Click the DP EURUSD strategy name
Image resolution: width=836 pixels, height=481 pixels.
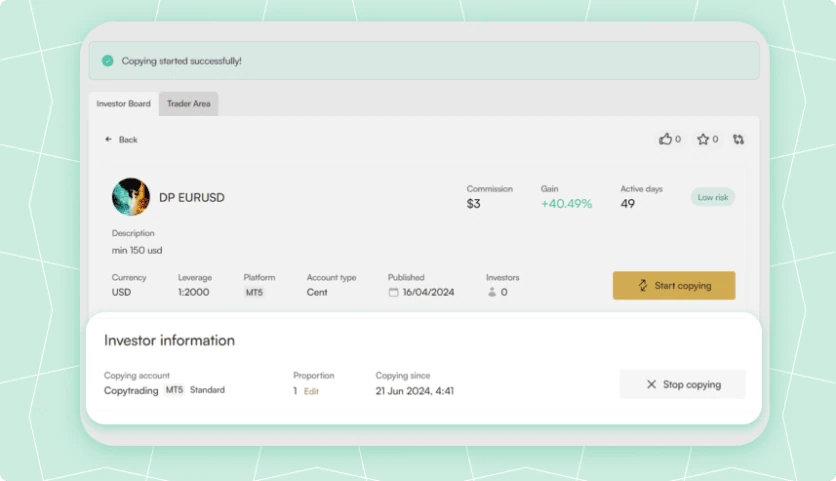tap(191, 197)
